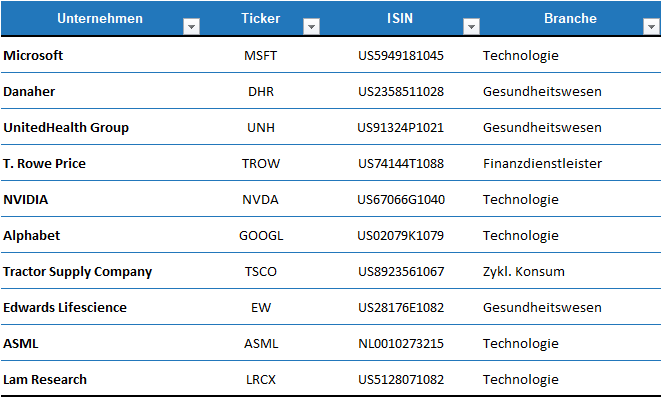Click the Finanzdienstleister cell
The height and width of the screenshot is (397, 661).
pyautogui.click(x=570, y=163)
